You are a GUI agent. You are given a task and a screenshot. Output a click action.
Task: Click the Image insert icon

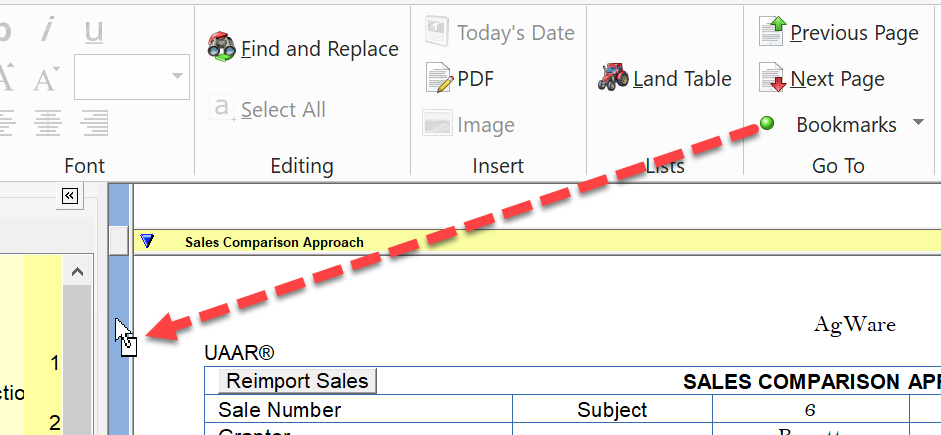point(436,124)
